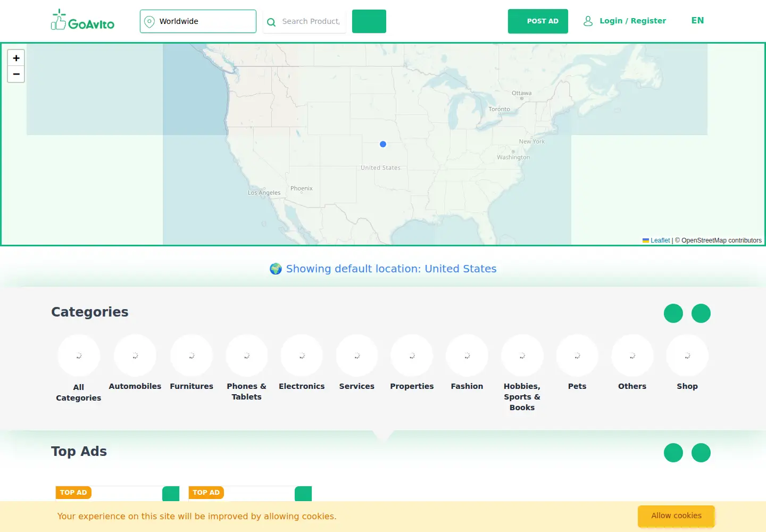Open the Fashion category icon
The image size is (766, 532).
(467, 355)
